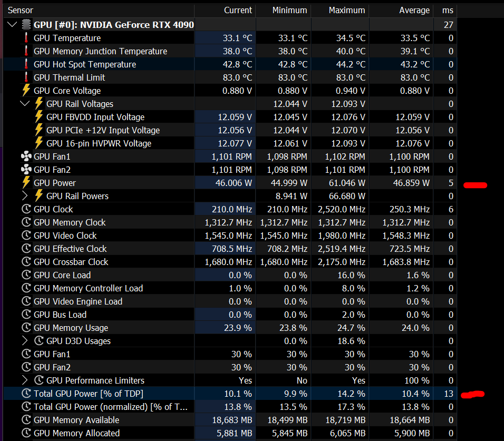Click the 83.0 °C current Thermal Limit value
This screenshot has width=504, height=441.
[238, 77]
